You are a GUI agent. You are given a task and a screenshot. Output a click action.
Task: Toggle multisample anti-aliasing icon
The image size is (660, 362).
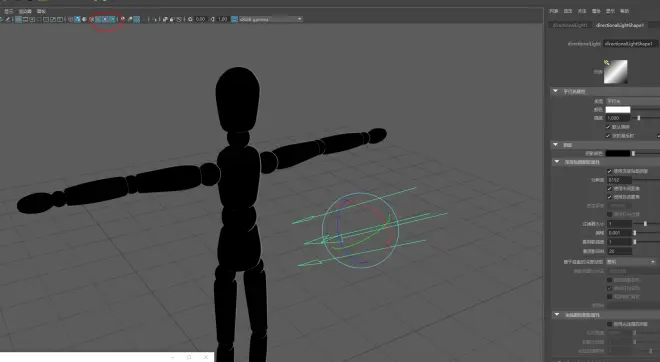click(x=136, y=19)
